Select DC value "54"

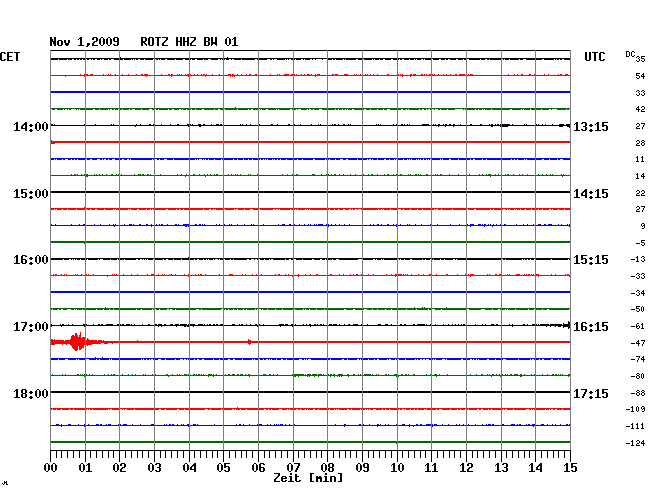click(x=640, y=76)
